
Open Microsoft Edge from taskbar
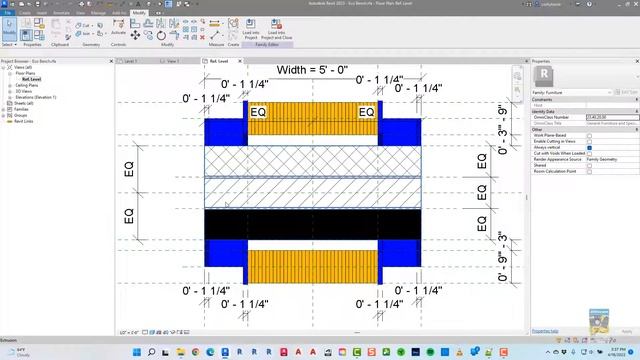coord(210,352)
